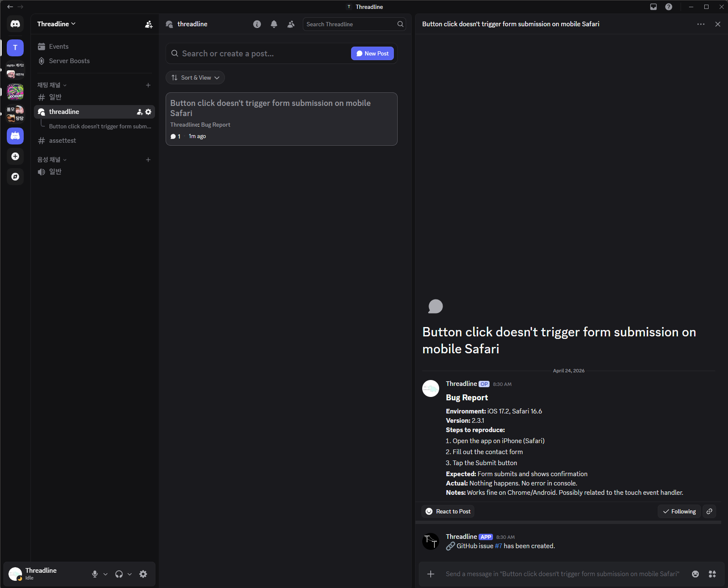Screen dimensions: 728x588
Task: Open the Sort & View dropdown
Action: [x=195, y=78]
